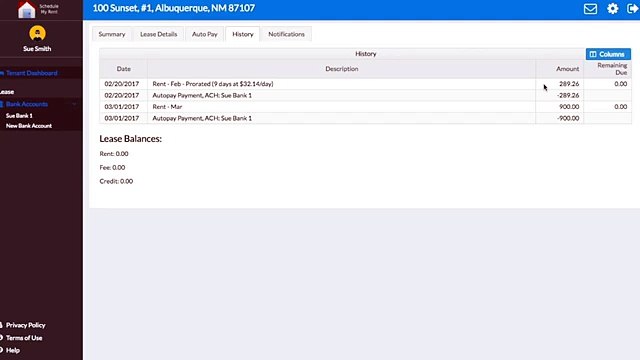Screen dimensions: 640x360
Task: Sort by the Date column header
Action: 123,69
